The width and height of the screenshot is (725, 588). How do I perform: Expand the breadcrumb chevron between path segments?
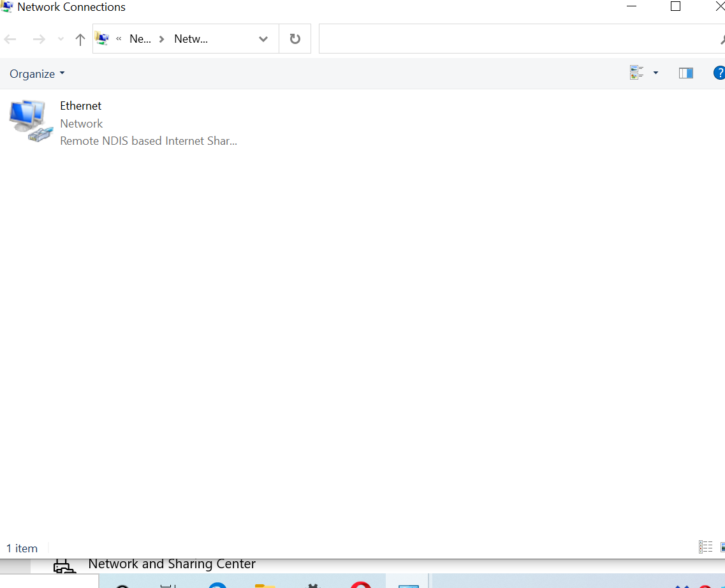click(x=162, y=39)
